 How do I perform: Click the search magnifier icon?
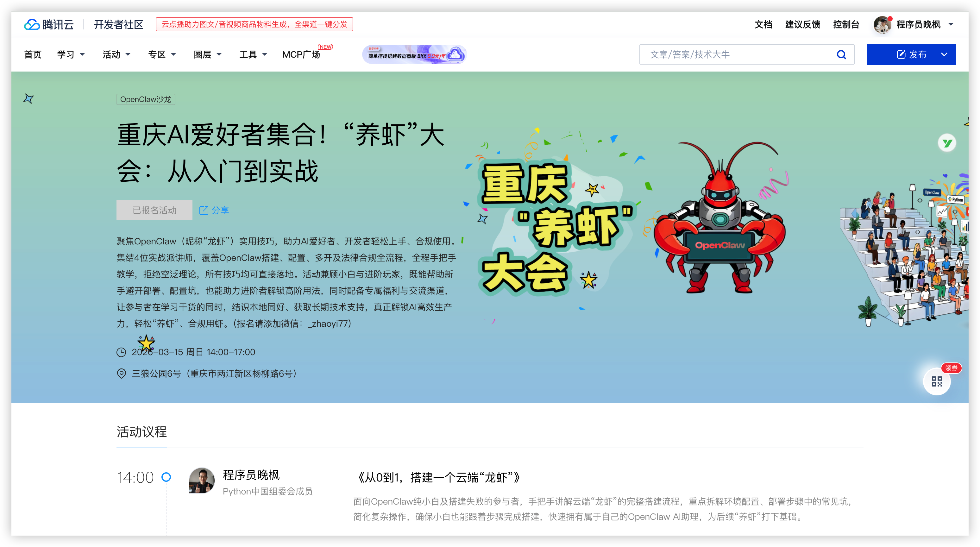[841, 55]
